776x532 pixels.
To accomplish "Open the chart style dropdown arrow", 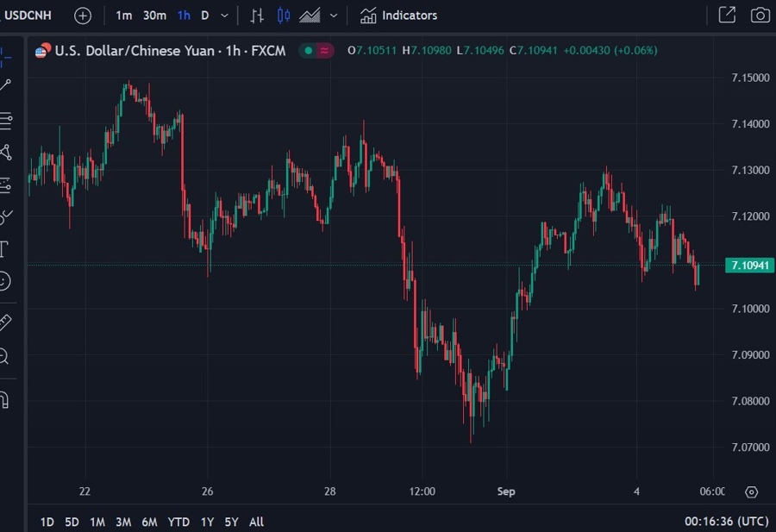I will coord(332,16).
